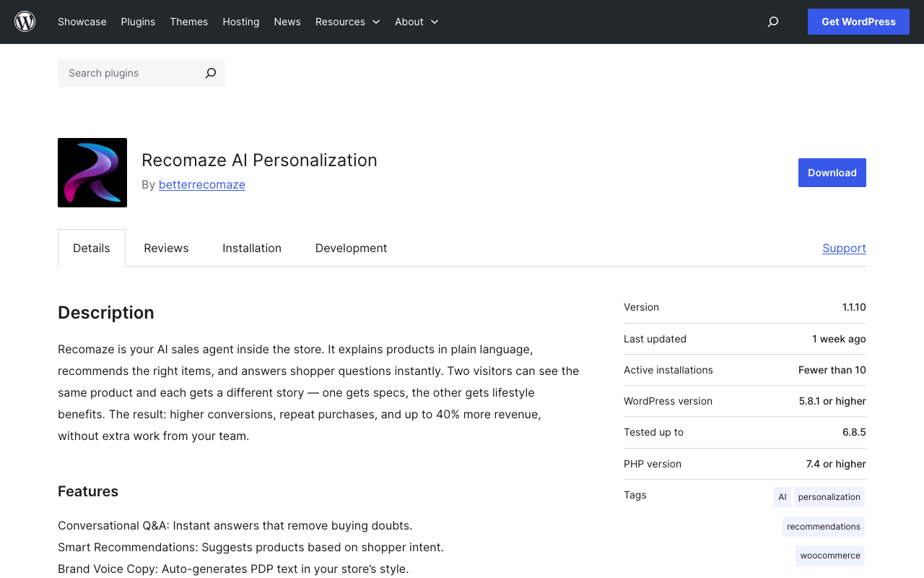Viewport: 924px width, 578px height.
Task: Visit betterrecomaze author profile link
Action: pyautogui.click(x=202, y=185)
